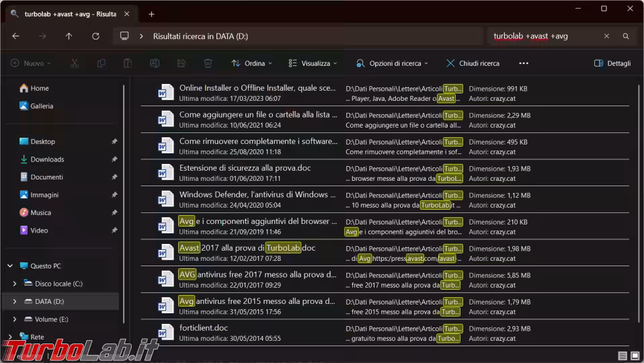Viewport: 644px width, 363px height.
Task: Open Galleria in the sidebar
Action: tap(36, 106)
